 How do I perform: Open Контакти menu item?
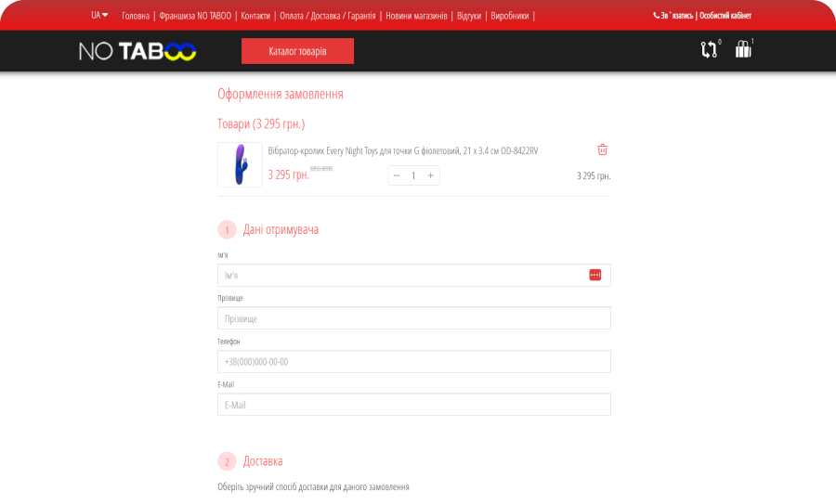coord(255,16)
